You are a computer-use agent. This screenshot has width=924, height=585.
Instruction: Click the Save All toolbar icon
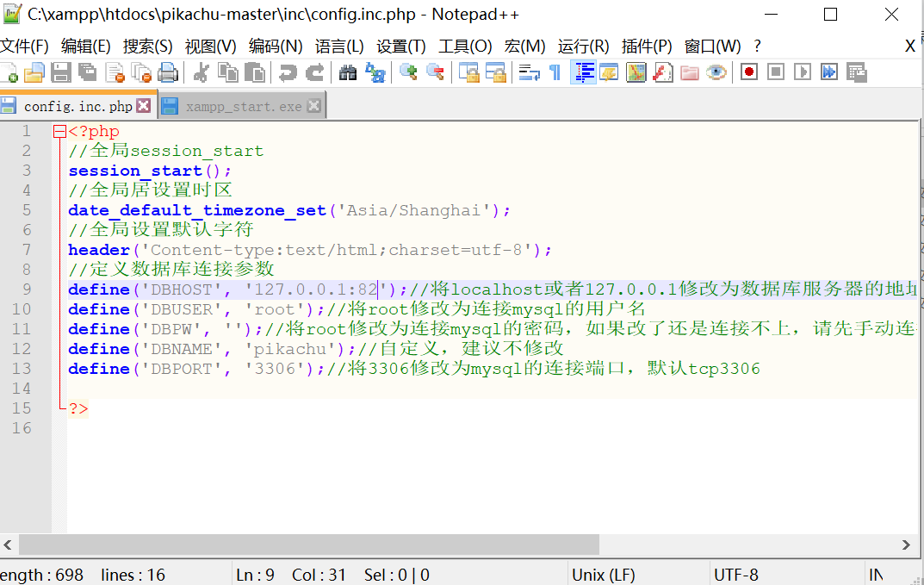[x=88, y=72]
